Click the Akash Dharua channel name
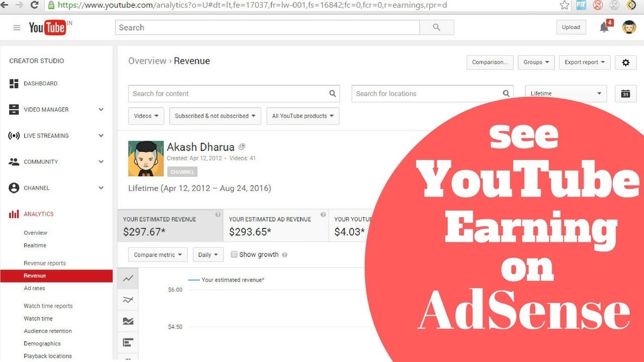The width and height of the screenshot is (644, 362). coord(201,147)
